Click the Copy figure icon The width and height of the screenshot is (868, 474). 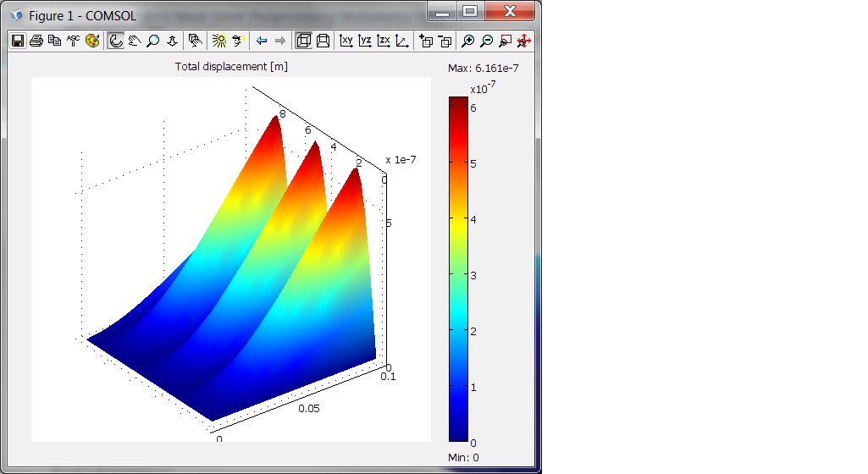pos(55,41)
